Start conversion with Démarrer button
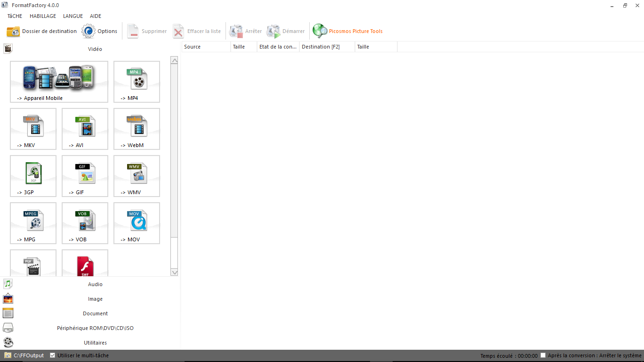This screenshot has height=362, width=644. 285,31
